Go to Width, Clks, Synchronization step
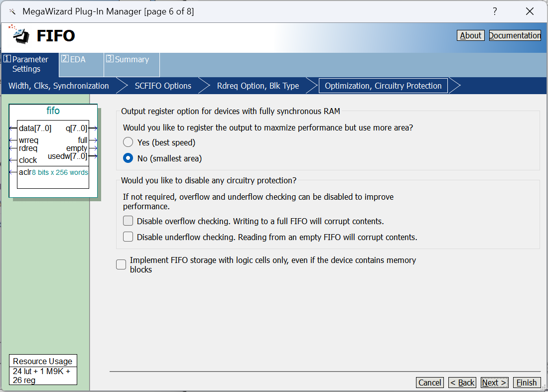548x392 pixels. tap(59, 86)
